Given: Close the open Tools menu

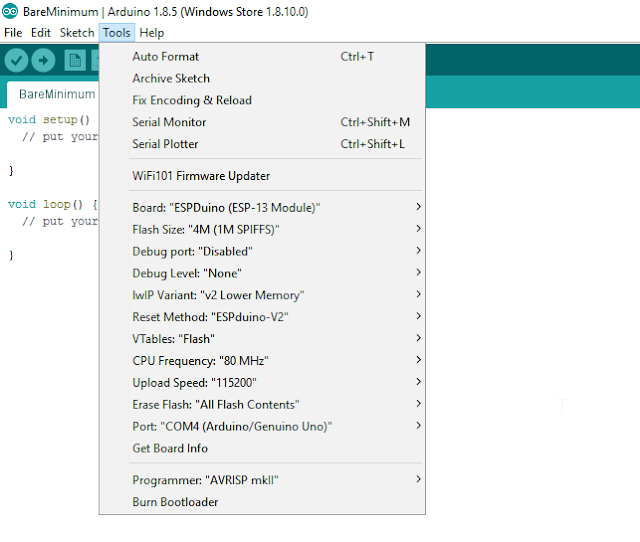Looking at the screenshot, I should [117, 33].
